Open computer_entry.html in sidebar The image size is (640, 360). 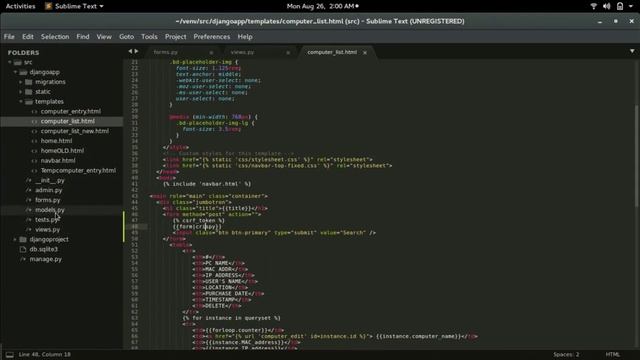(x=71, y=111)
